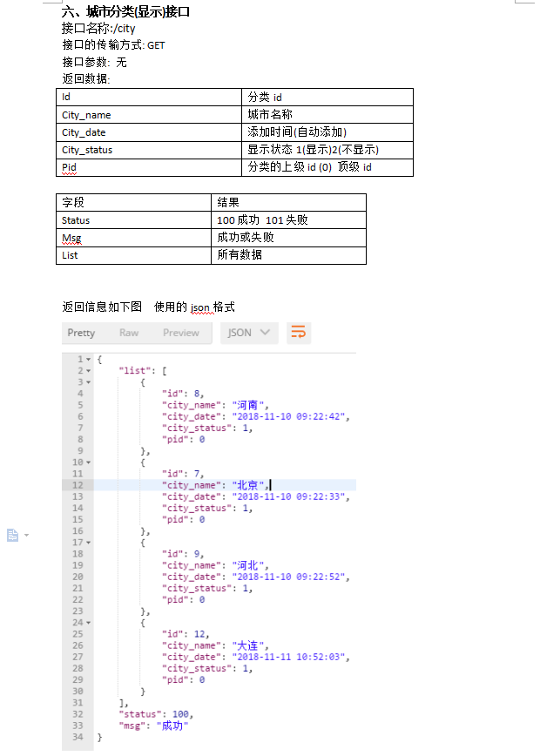Click the 显示状态 1(显示)2(不显示) cell
540x756 pixels.
pyautogui.click(x=327, y=150)
